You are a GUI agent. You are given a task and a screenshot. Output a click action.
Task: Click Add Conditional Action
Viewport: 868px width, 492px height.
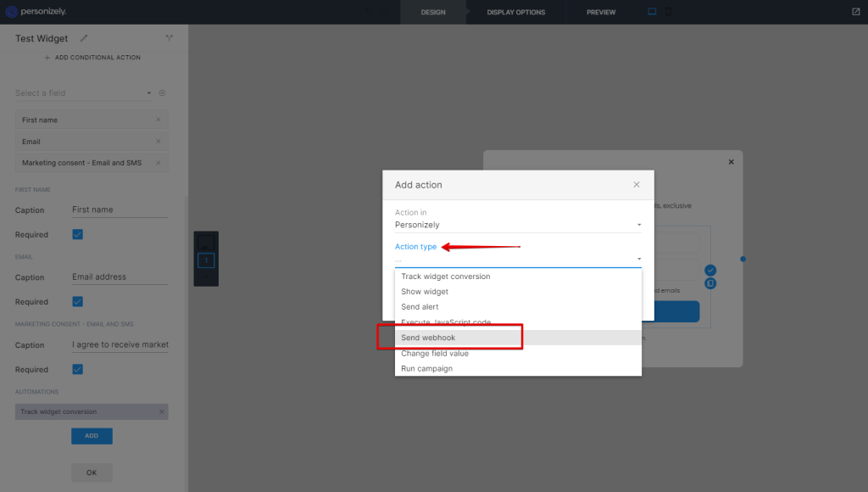coord(92,58)
